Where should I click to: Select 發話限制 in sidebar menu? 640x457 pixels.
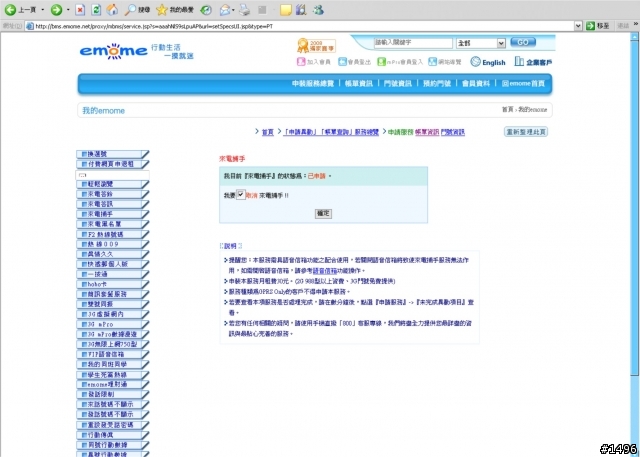(x=113, y=394)
